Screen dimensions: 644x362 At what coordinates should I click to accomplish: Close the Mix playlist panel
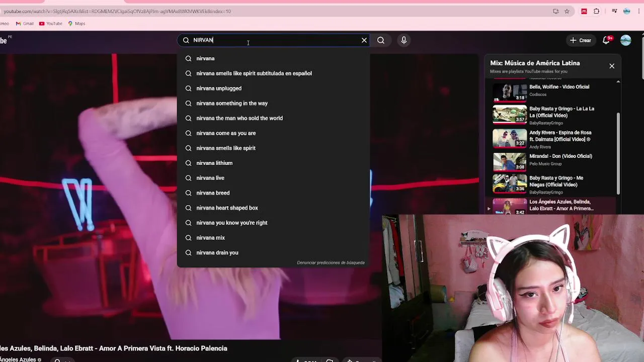[612, 66]
